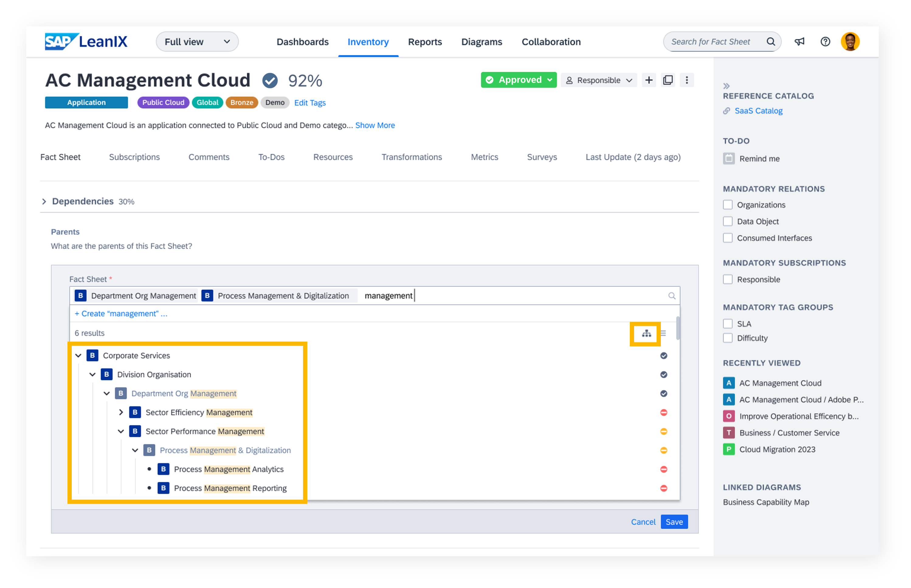
Task: Open the SaaS Catalog link
Action: pos(758,111)
